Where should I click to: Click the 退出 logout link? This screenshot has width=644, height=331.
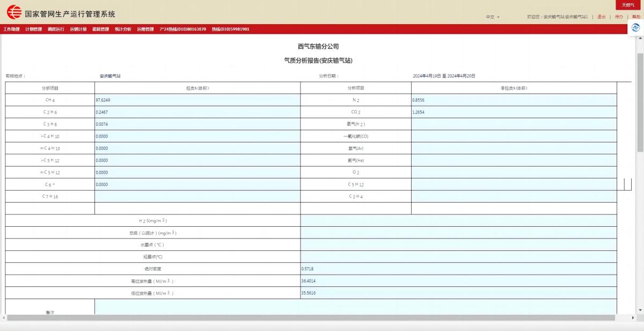coord(601,17)
